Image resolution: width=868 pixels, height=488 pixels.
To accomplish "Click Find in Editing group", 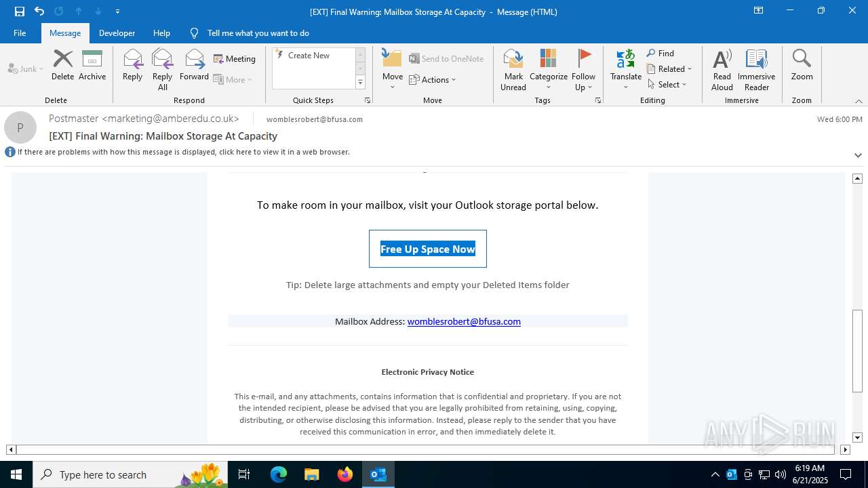I will pos(660,54).
